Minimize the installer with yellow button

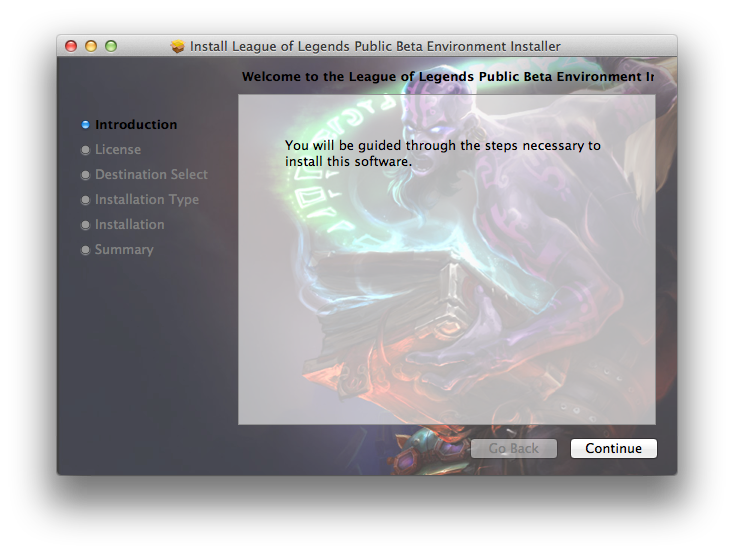(x=91, y=46)
